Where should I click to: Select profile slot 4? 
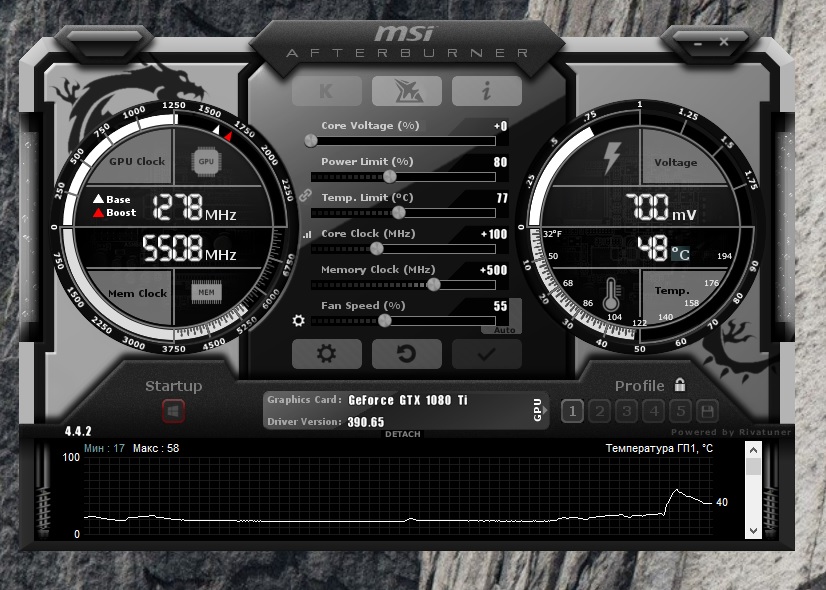click(654, 411)
